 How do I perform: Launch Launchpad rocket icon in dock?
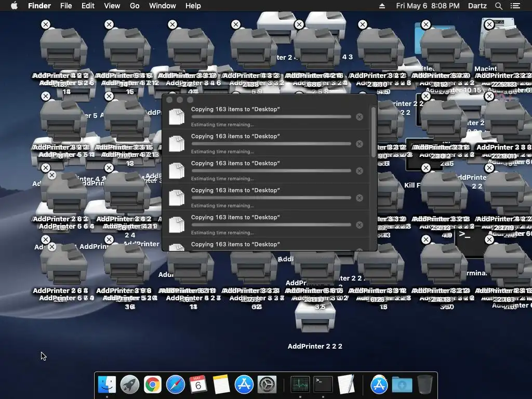pos(129,384)
